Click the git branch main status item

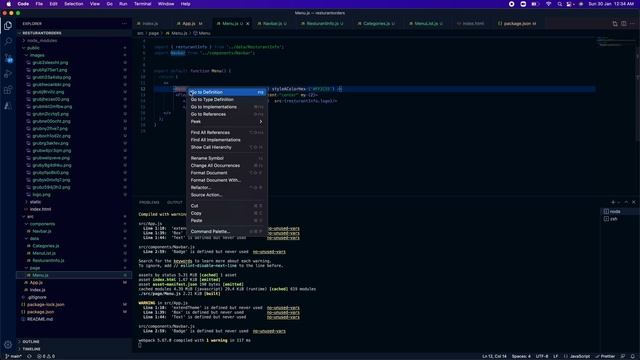[13, 356]
